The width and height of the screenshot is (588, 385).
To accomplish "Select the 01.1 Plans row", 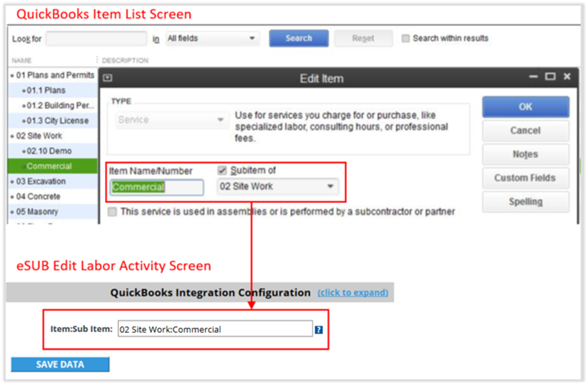I will pos(53,91).
